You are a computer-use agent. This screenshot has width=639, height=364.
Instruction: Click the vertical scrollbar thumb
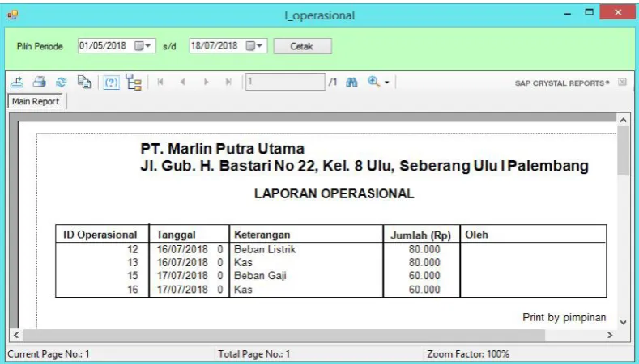[x=623, y=150]
